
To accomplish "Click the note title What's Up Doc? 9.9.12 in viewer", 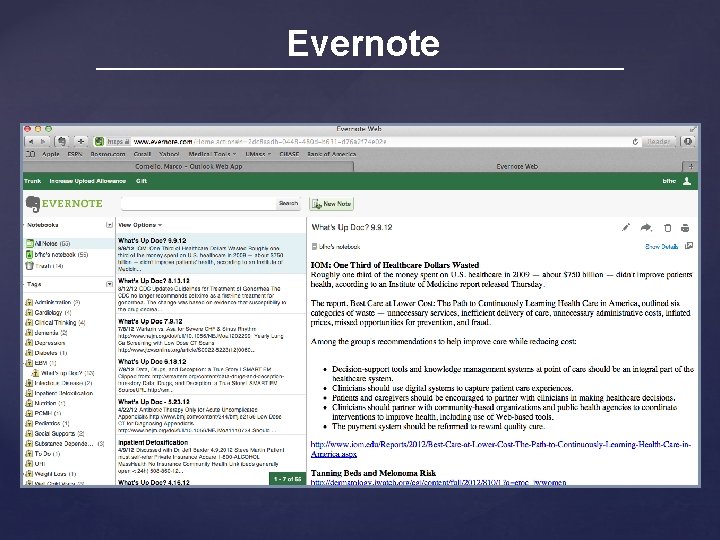I will coord(352,227).
